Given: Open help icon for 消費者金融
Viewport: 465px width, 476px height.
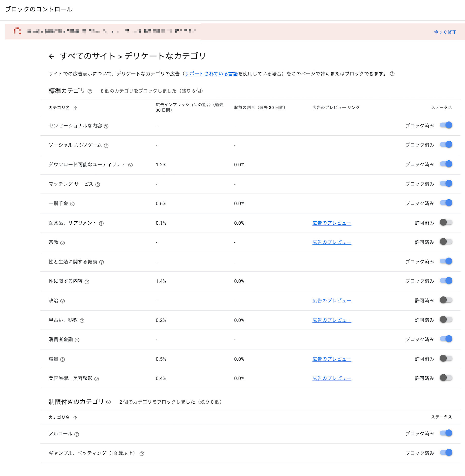Looking at the screenshot, I should click(77, 340).
